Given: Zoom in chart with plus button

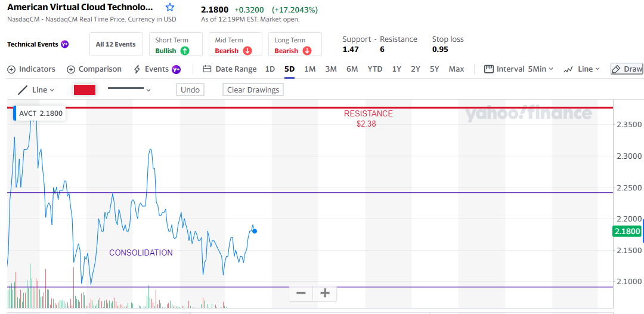Looking at the screenshot, I should (x=325, y=293).
